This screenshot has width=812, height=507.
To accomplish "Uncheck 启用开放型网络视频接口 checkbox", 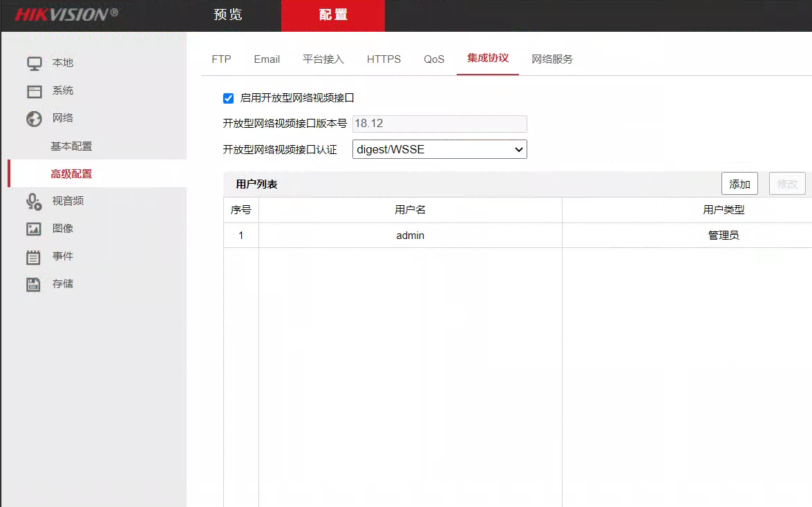I will 229,99.
